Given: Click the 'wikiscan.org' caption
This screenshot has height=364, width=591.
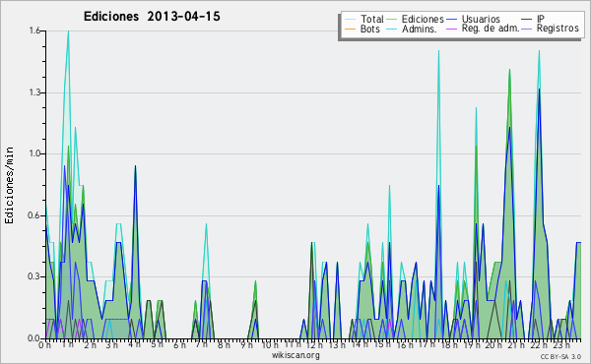Looking at the screenshot, I should click(295, 355).
